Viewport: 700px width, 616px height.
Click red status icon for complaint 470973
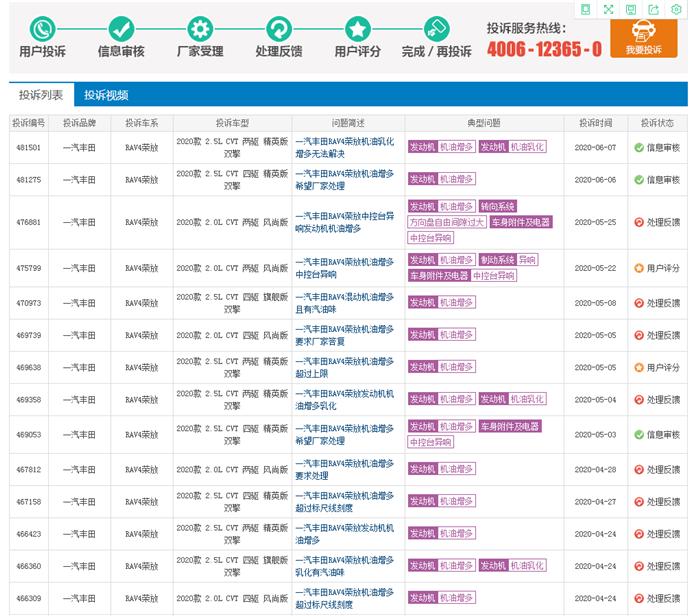(x=639, y=303)
